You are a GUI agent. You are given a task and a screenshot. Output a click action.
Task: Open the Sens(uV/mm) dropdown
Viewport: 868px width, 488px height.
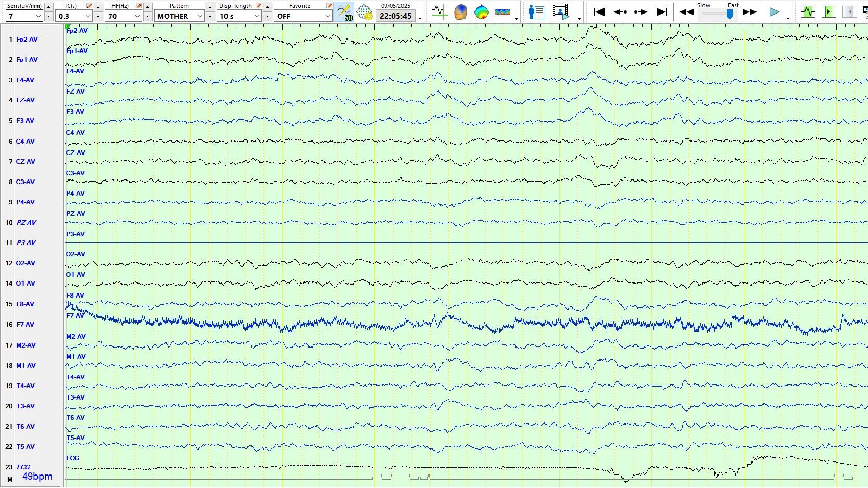(x=24, y=16)
